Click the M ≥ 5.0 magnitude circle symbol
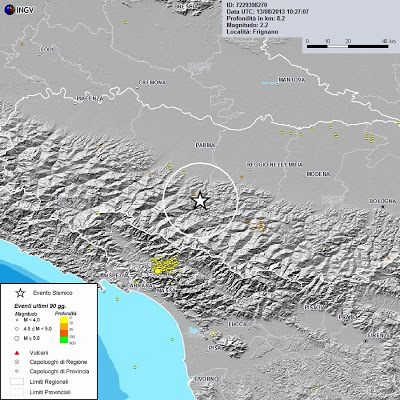The image size is (400, 400). click(17, 338)
